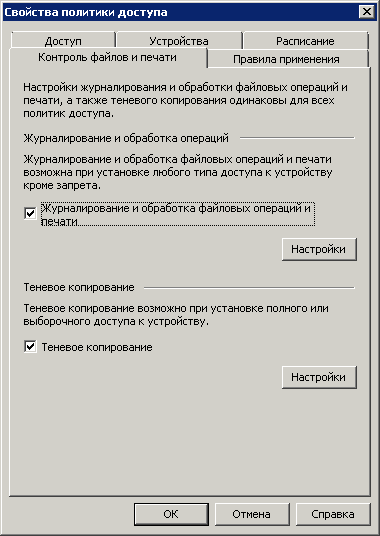380x536 pixels.
Task: Confirm the dialog with OK
Action: pos(171,514)
